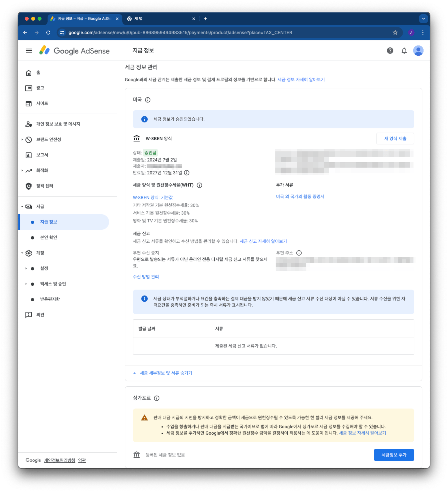
Task: Open the notifications bell
Action: (404, 50)
